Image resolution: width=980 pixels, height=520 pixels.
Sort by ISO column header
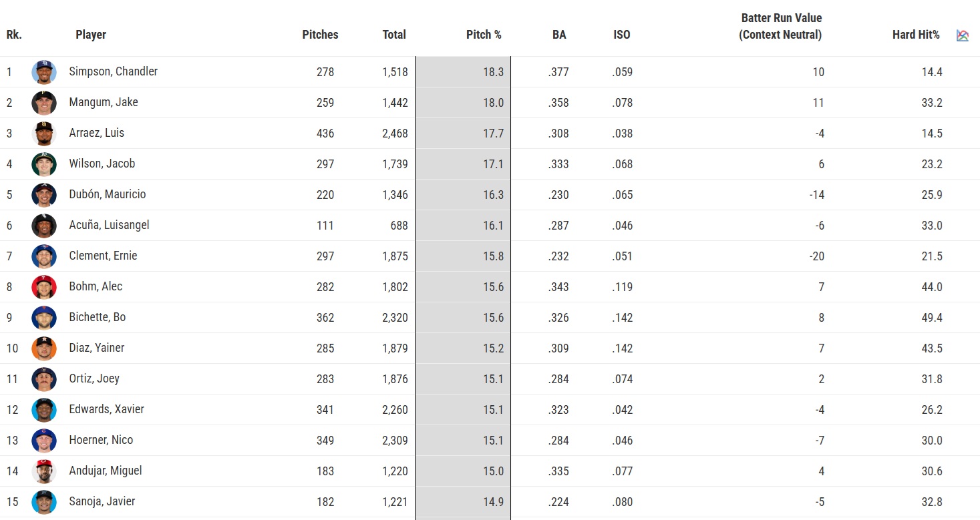621,35
